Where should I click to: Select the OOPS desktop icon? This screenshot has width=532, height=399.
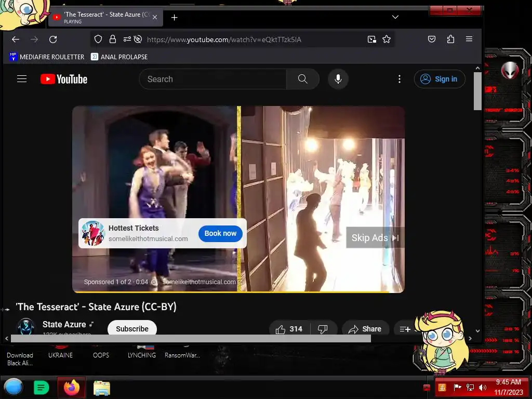[101, 353]
